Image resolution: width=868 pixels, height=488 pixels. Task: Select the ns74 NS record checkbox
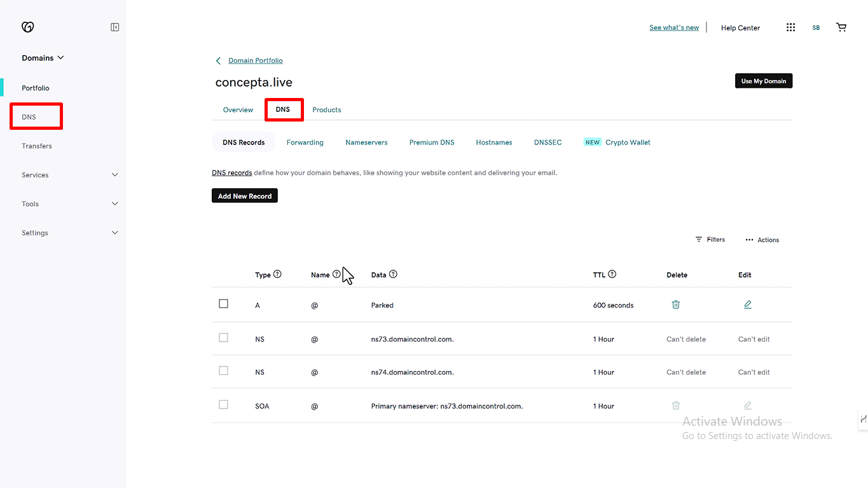pyautogui.click(x=223, y=371)
